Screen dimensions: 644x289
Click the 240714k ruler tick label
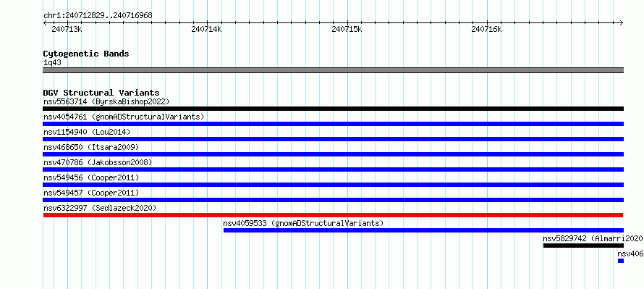(x=207, y=29)
